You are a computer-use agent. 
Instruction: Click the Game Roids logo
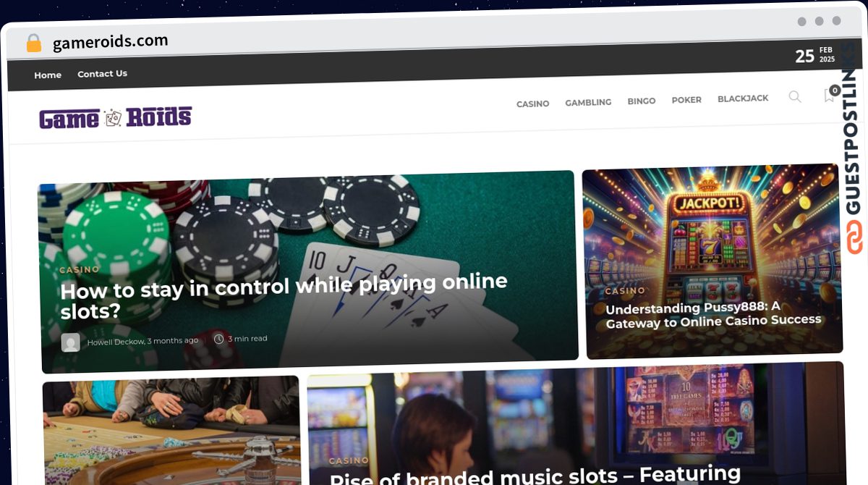coord(116,117)
